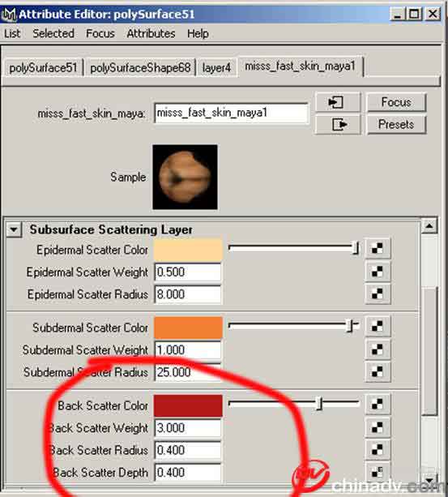Click map button for Subdermal Scatter Radius

(378, 372)
